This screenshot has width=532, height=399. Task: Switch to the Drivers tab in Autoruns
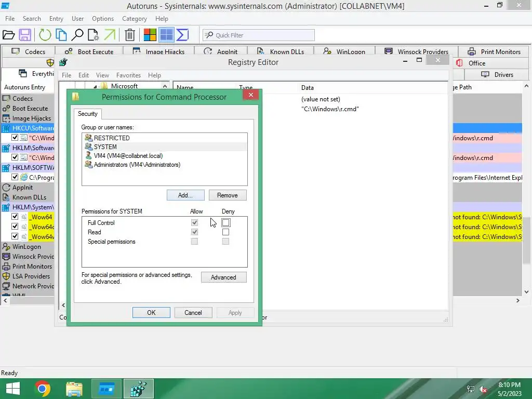[x=497, y=75]
